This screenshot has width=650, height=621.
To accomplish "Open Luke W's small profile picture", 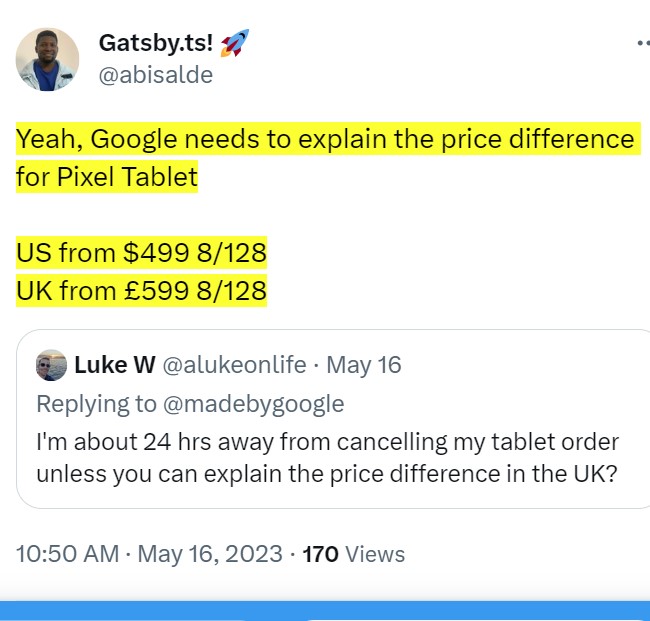I will point(51,365).
